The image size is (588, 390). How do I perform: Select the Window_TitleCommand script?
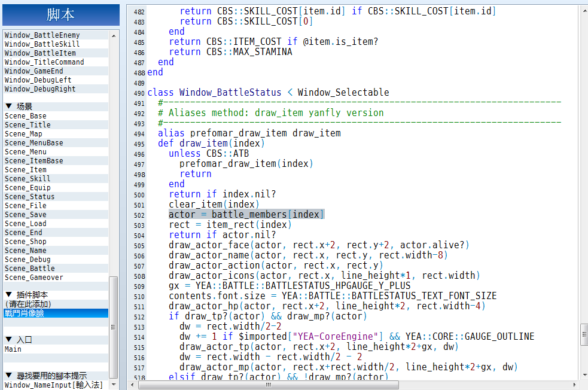(x=56, y=62)
